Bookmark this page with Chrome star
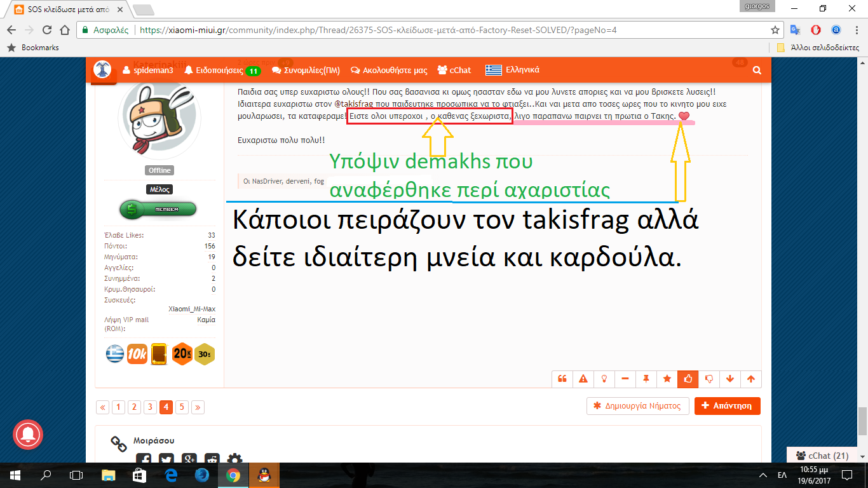868x488 pixels. tap(775, 30)
